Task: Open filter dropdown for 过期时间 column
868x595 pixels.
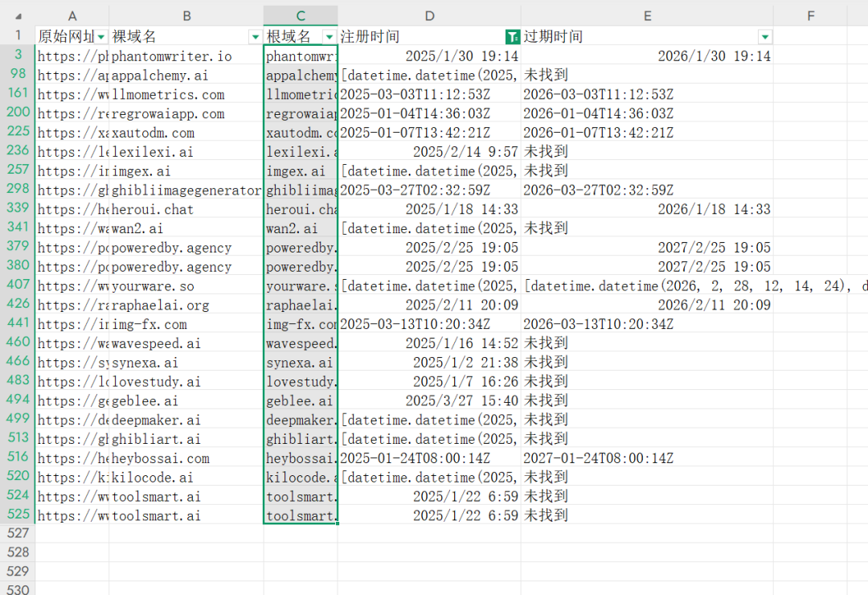Action: point(765,37)
